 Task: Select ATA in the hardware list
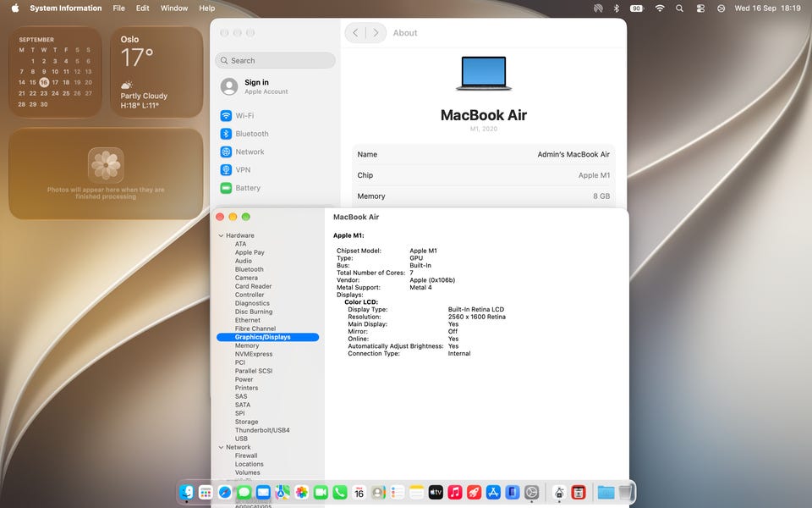pos(241,244)
